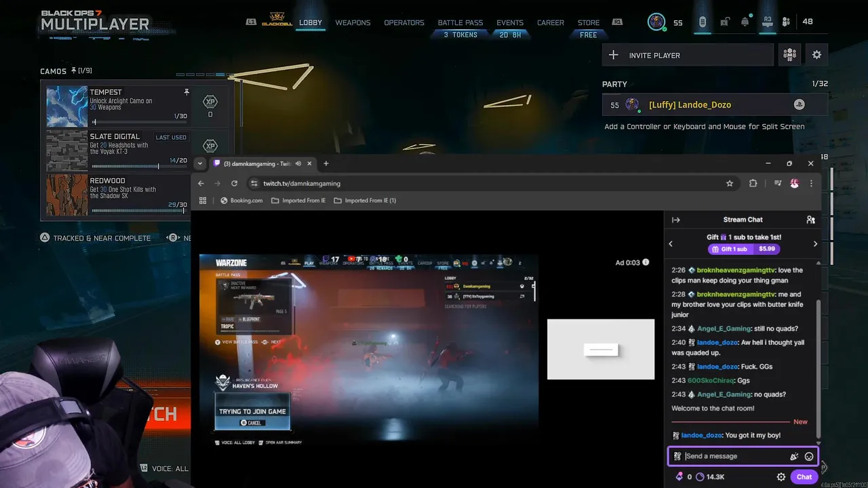
Task: Show the next gift leaderboard banner
Action: coord(815,244)
